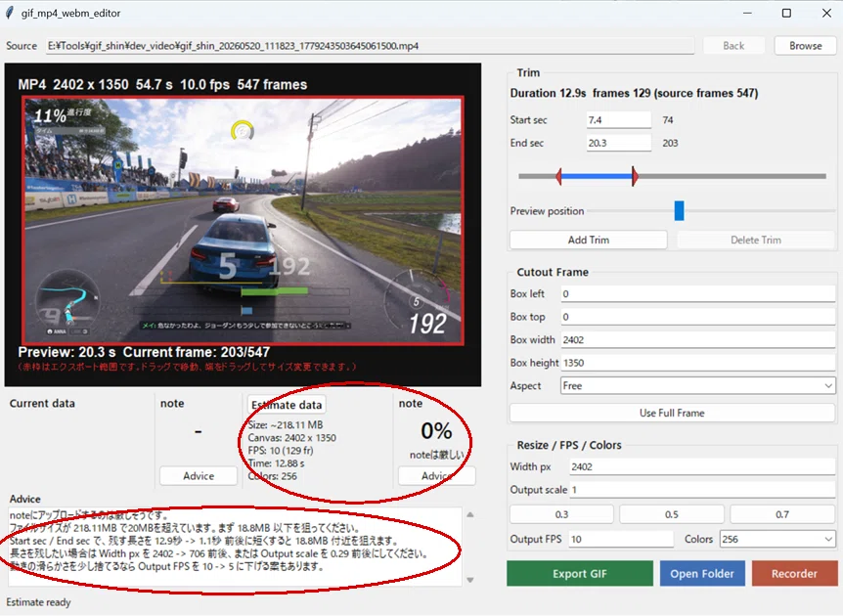Click the Estimate data button
843x616 pixels.
click(x=287, y=405)
